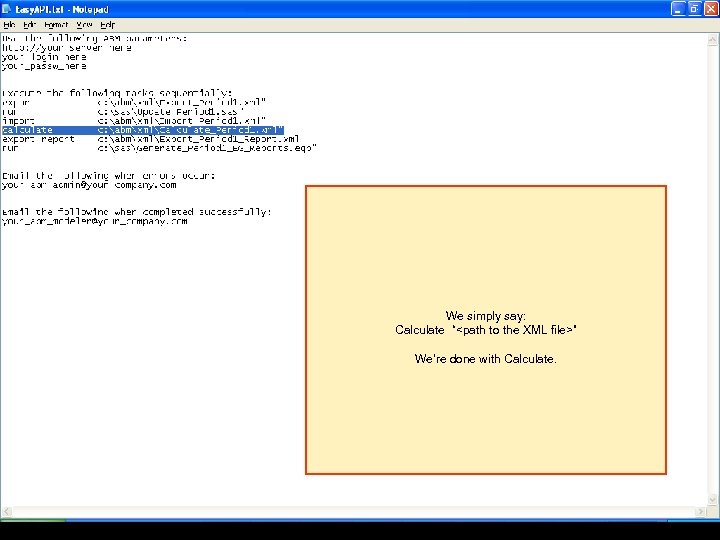The width and height of the screenshot is (720, 540).
Task: Click the Export_Period1_Report.xml path text
Action: 198,139
